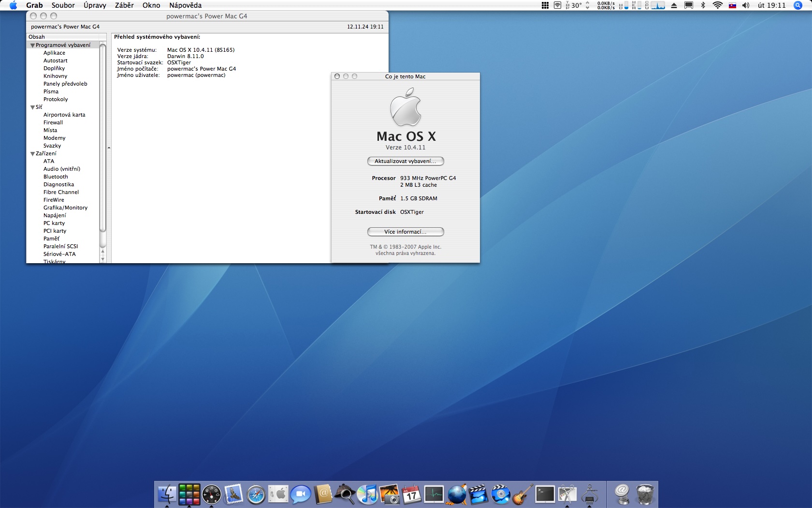Open the Bluetooth menu bar icon
Image resolution: width=812 pixels, height=508 pixels.
point(703,5)
